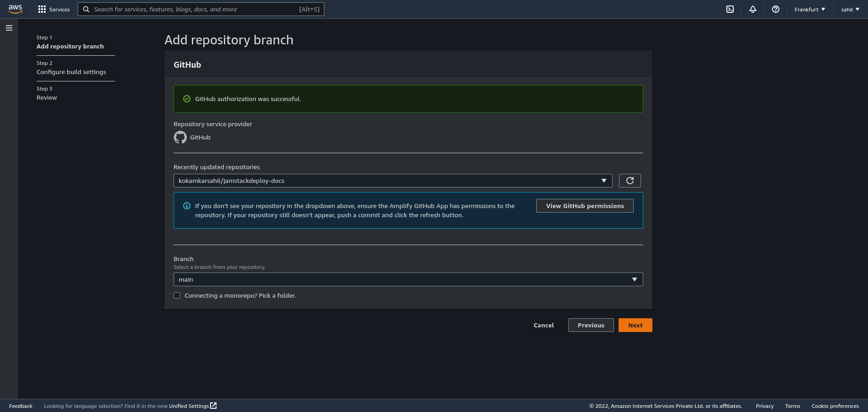The width and height of the screenshot is (868, 412).
Task: Go to Step 1 Add repository branch
Action: point(70,46)
